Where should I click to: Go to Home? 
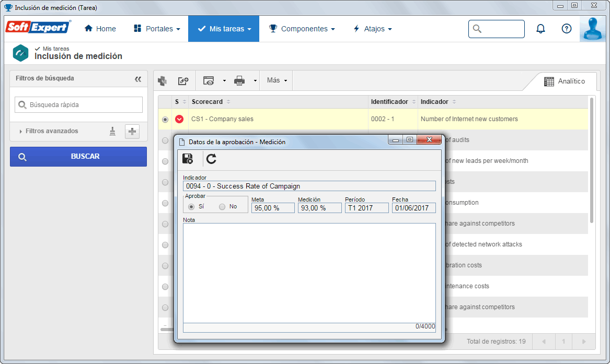[x=100, y=29]
